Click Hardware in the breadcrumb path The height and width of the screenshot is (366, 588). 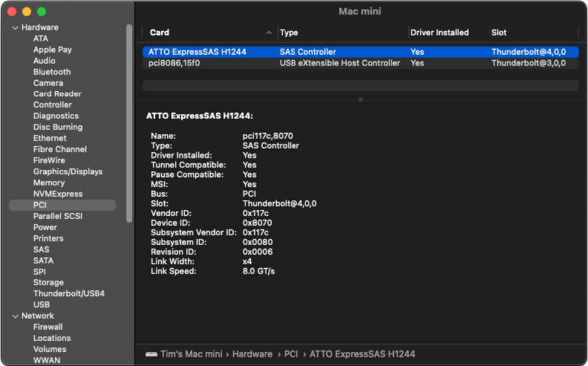click(x=252, y=354)
